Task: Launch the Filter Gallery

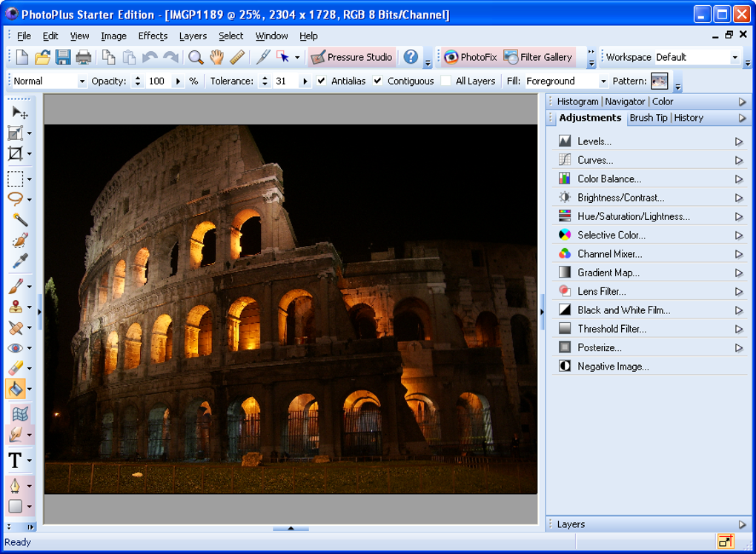Action: 538,57
